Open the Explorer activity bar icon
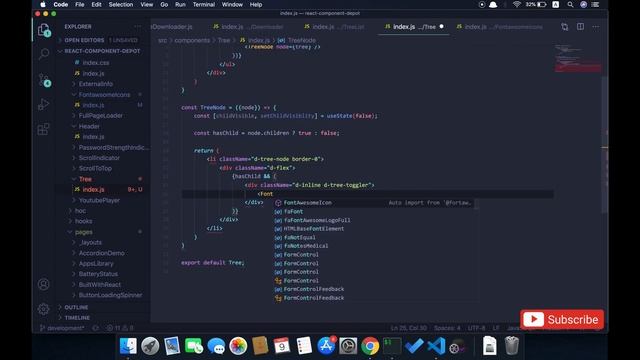 coord(44,30)
